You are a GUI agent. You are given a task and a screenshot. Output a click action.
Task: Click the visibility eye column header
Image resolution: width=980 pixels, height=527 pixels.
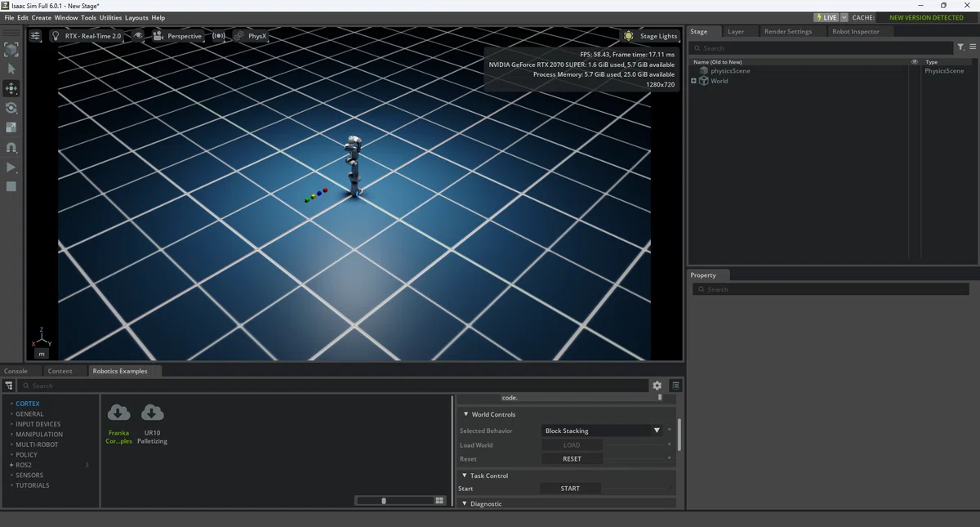point(914,61)
